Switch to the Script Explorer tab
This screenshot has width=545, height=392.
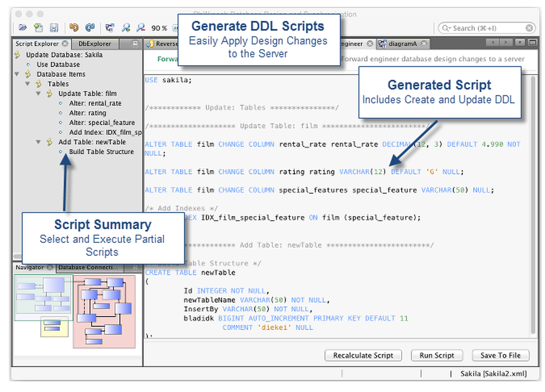(37, 44)
